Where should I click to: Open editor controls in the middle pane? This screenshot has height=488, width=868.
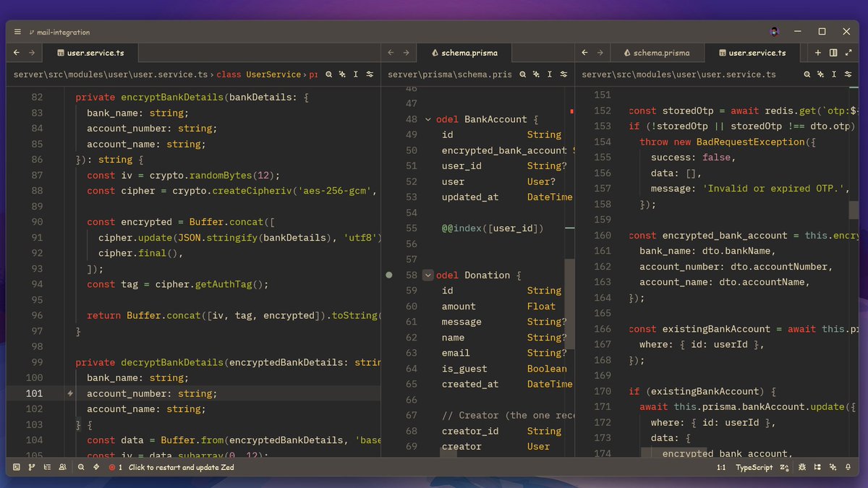click(563, 74)
